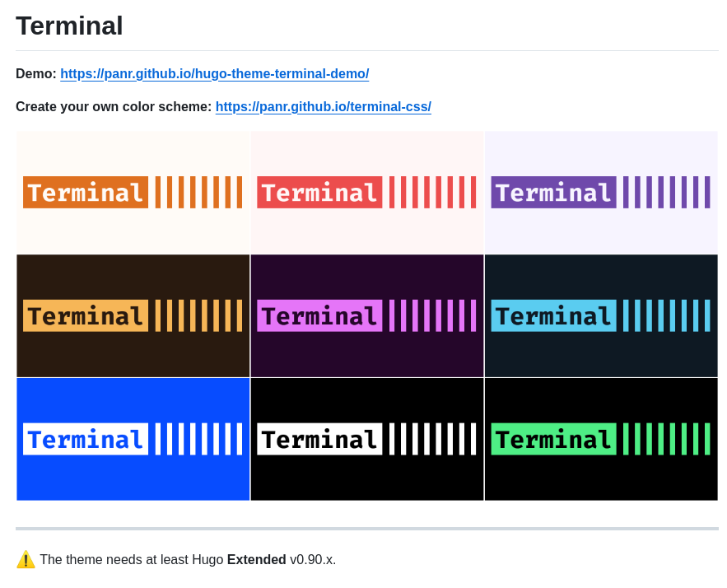Select the gold-on-brown Terminal scheme preview
727x588 pixels.
coord(133,315)
